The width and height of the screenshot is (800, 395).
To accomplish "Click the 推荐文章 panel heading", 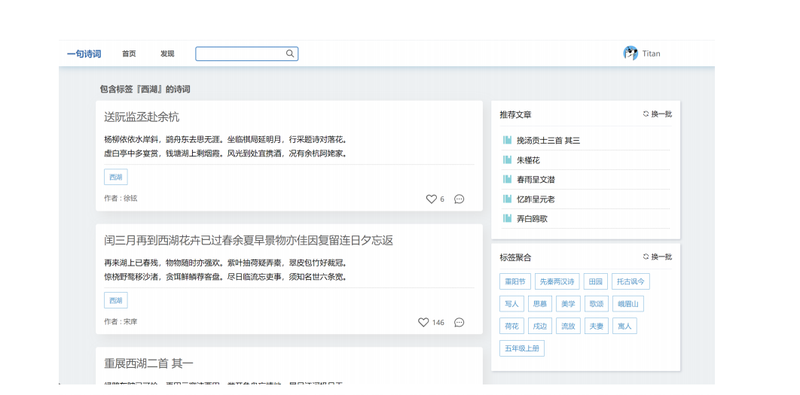I will [x=515, y=115].
